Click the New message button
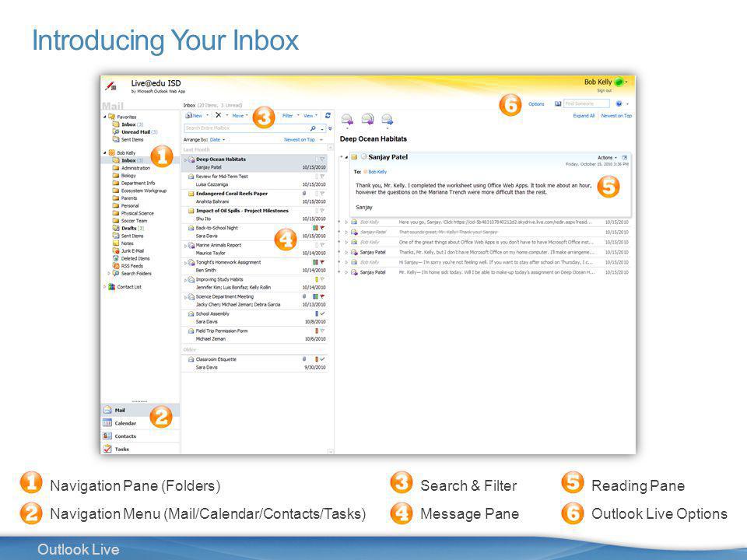747x560 pixels. click(x=195, y=115)
